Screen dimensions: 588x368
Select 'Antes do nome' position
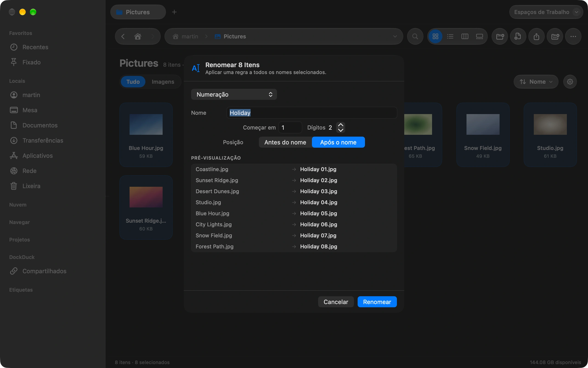click(x=285, y=142)
